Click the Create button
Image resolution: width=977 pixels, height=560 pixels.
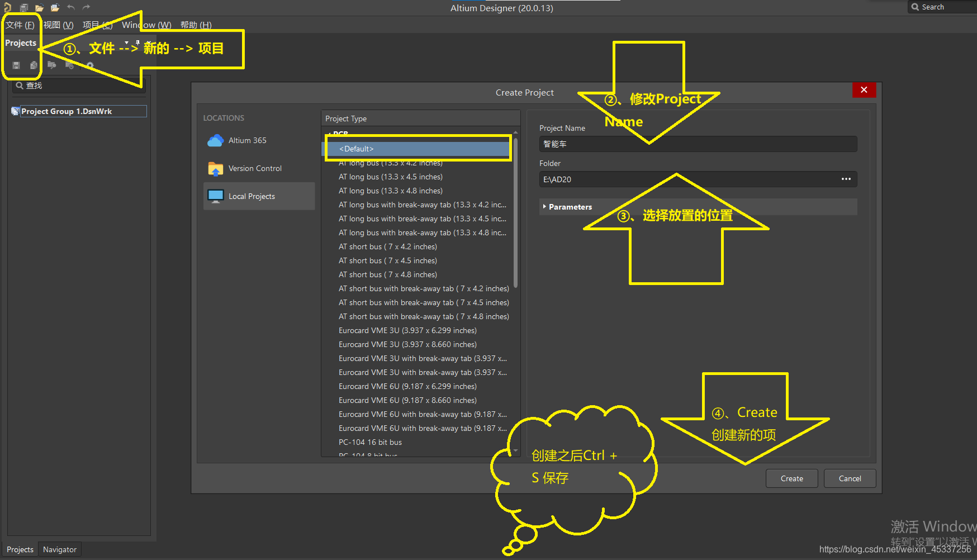click(x=791, y=478)
